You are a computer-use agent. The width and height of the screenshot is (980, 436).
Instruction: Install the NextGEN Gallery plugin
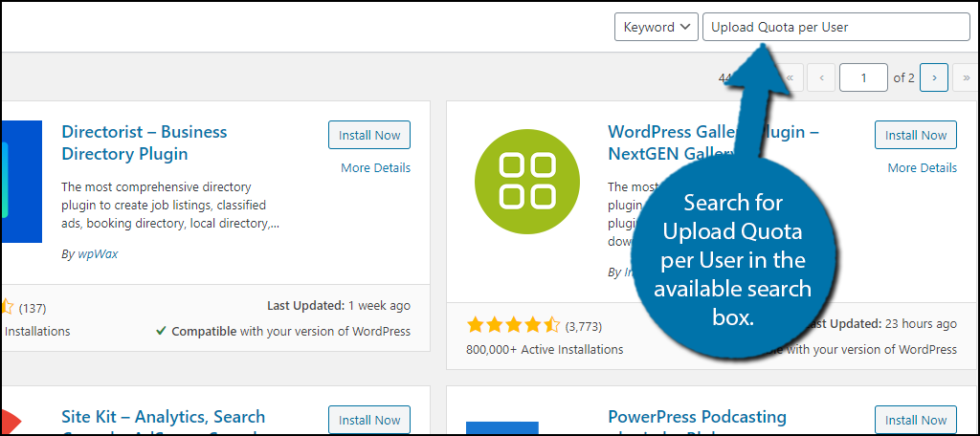(x=916, y=135)
